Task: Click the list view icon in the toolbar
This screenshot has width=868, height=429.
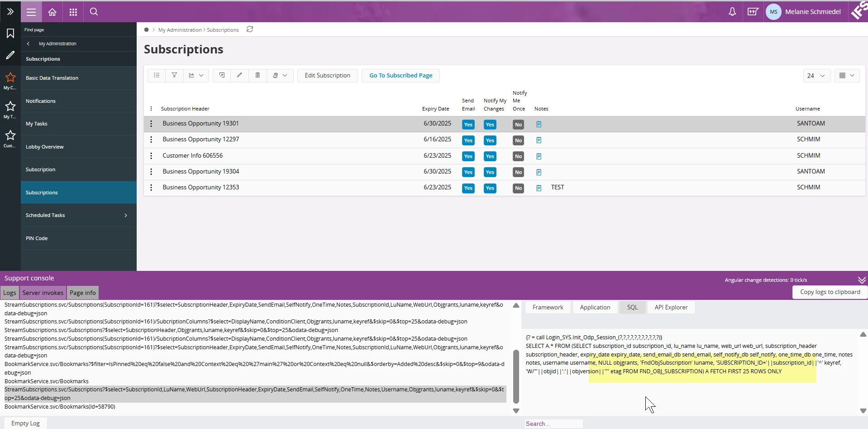Action: coord(157,75)
